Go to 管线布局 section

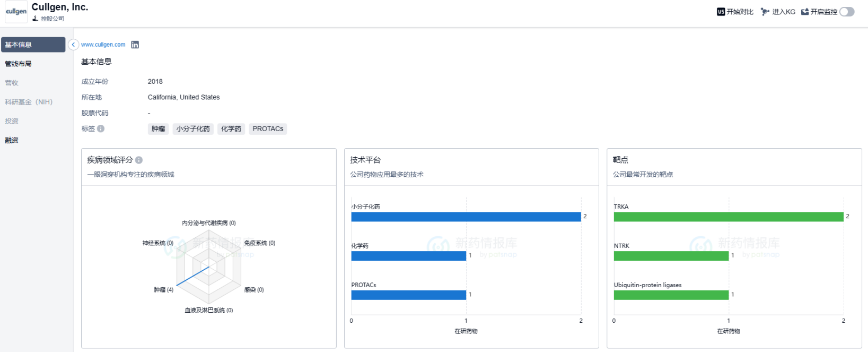click(19, 64)
